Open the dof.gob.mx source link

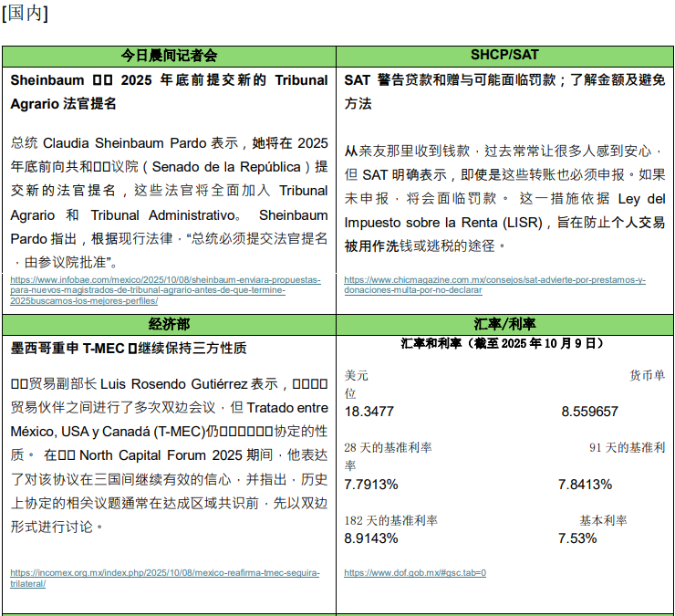coord(414,573)
